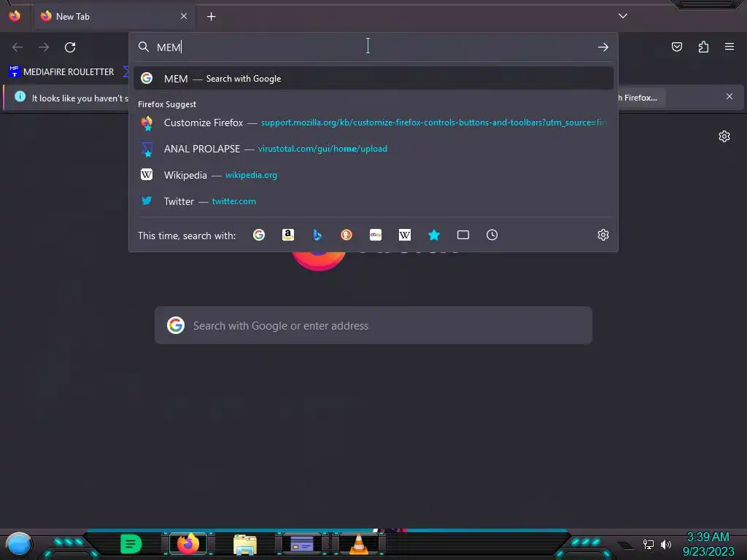Go back one page

pos(18,47)
